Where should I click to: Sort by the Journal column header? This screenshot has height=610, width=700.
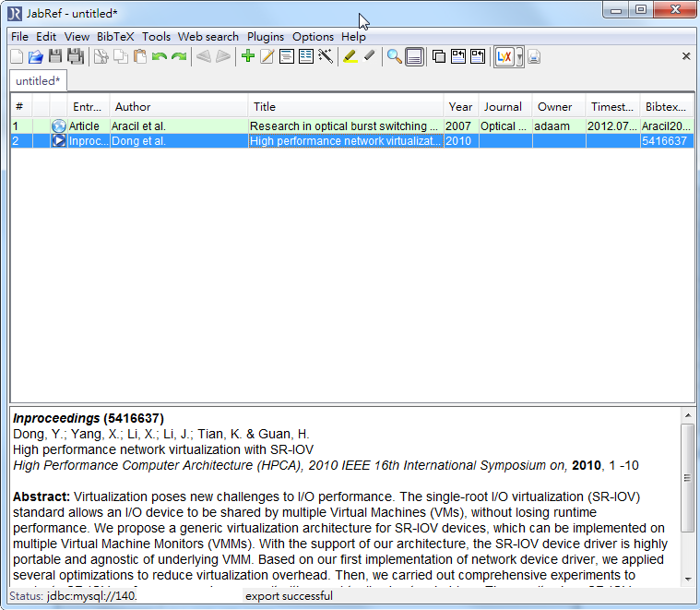coord(505,107)
